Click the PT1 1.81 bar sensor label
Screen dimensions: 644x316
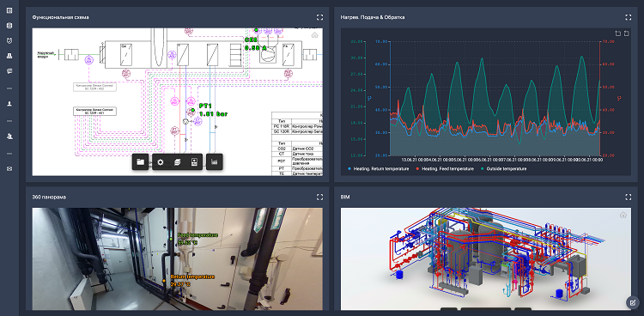tap(213, 110)
